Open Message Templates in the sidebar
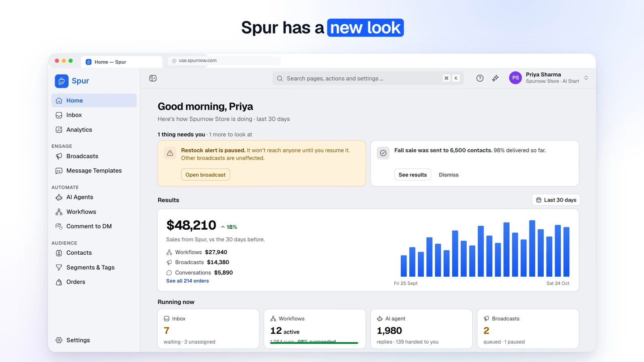This screenshot has height=362, width=644. tap(94, 171)
